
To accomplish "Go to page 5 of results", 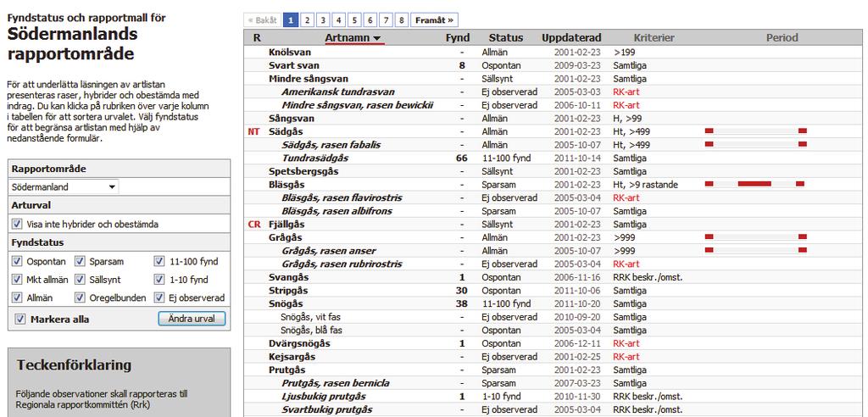I will [x=354, y=20].
